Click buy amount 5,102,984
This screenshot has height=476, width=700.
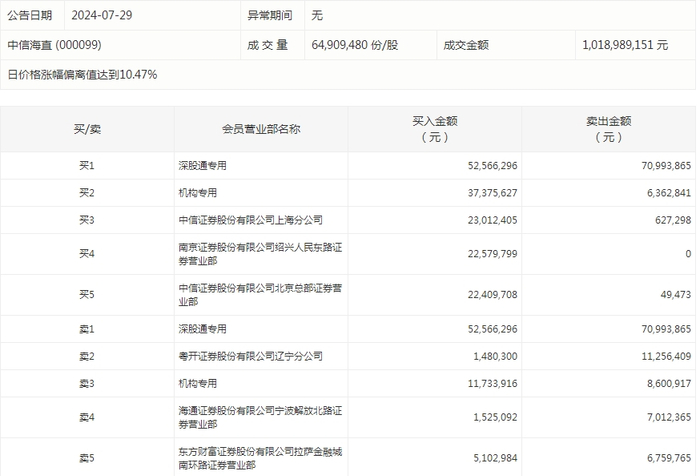(x=495, y=458)
